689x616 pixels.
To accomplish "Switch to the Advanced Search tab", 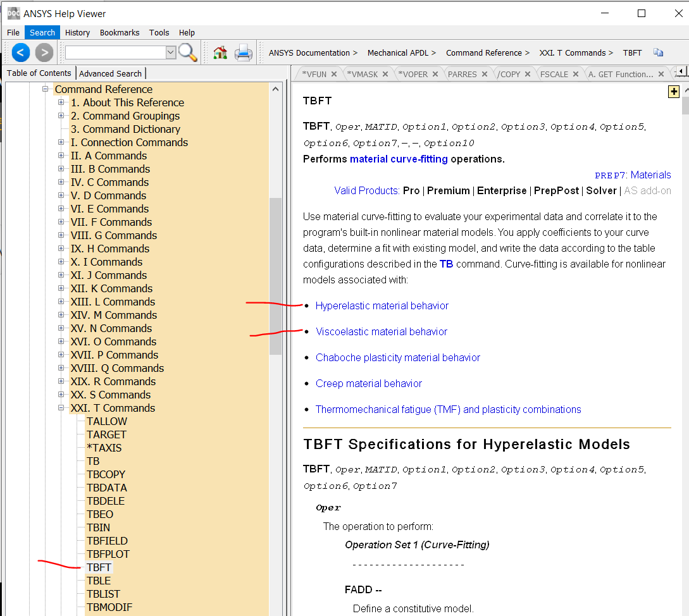I will point(111,73).
